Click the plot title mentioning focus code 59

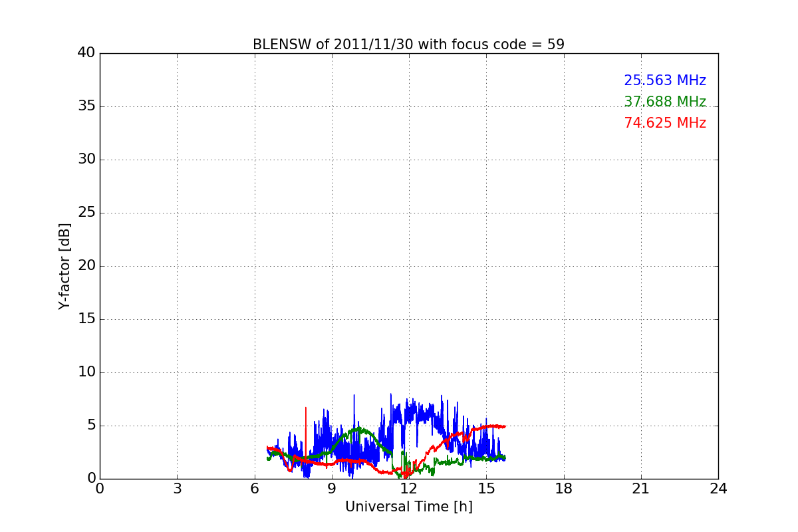point(408,45)
